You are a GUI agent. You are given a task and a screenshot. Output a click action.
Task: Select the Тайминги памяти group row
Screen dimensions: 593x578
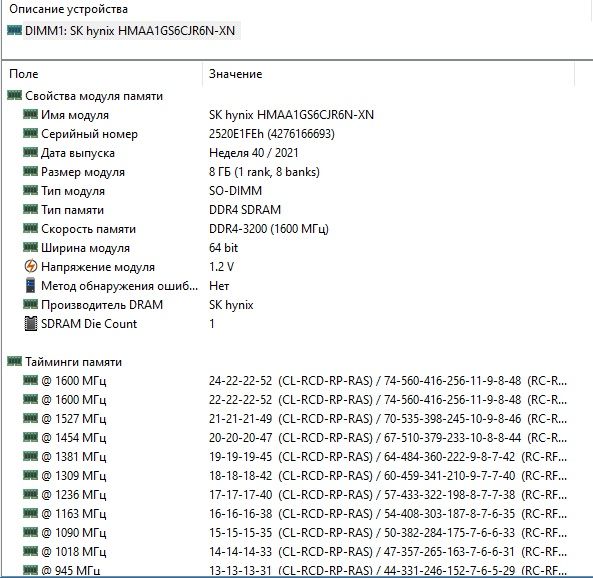click(73, 362)
